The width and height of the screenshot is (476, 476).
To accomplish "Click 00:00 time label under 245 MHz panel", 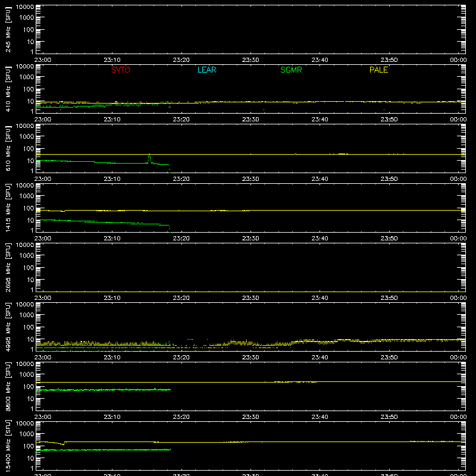I will pos(458,60).
